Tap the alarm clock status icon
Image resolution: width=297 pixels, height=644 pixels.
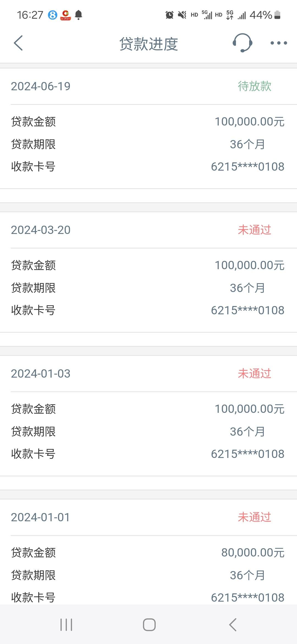169,15
